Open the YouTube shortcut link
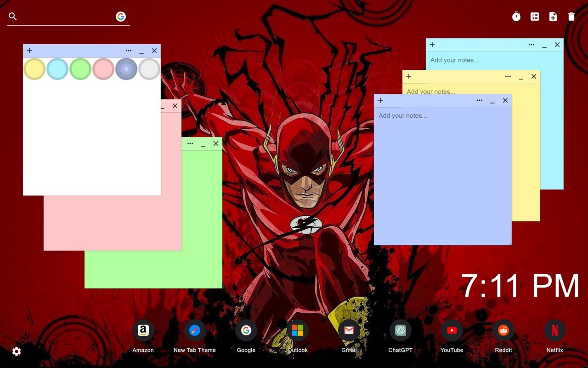 click(x=452, y=330)
